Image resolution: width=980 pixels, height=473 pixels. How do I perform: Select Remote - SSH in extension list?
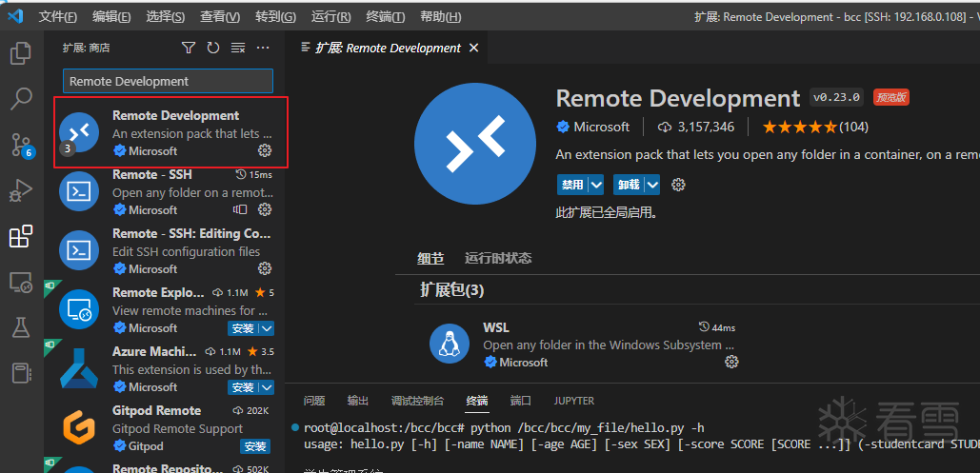click(x=166, y=191)
